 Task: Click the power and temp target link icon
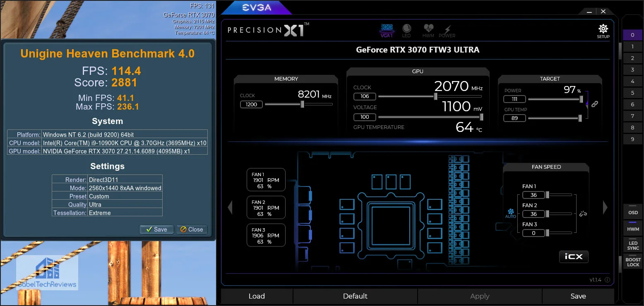[595, 104]
